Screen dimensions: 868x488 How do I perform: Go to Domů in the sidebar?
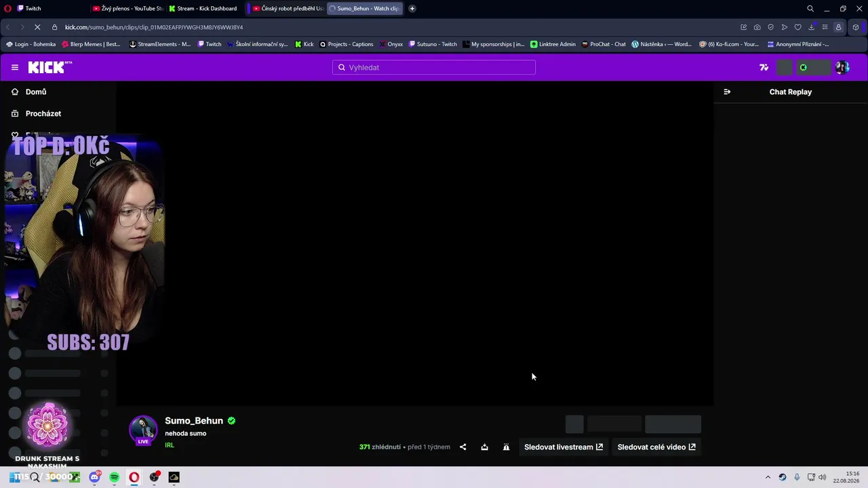36,91
